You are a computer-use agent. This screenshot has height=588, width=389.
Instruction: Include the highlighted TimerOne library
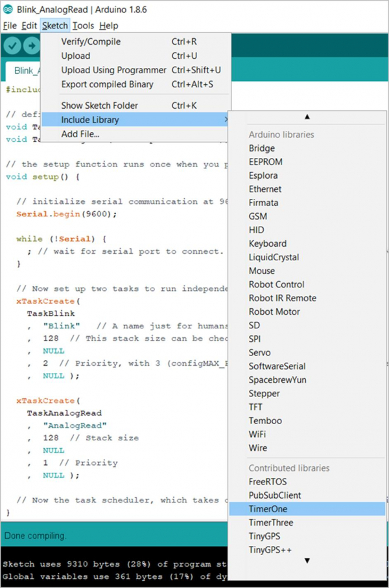pyautogui.click(x=307, y=509)
